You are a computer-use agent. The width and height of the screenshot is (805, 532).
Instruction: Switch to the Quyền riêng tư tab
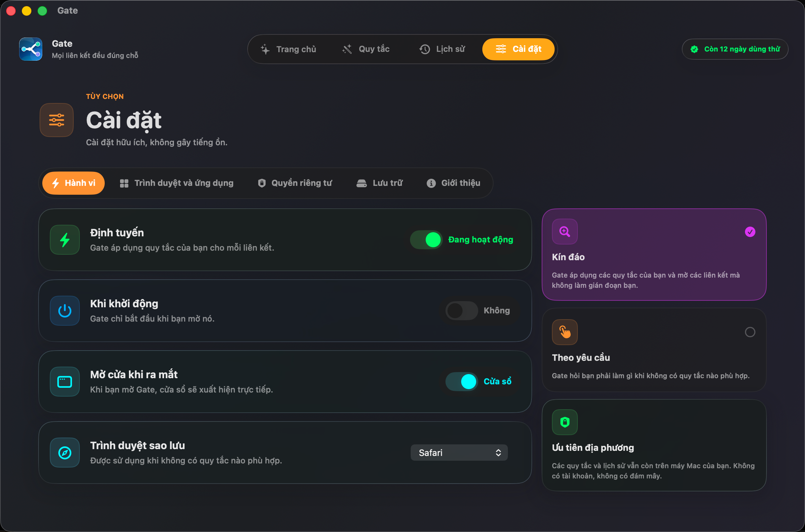pyautogui.click(x=295, y=183)
